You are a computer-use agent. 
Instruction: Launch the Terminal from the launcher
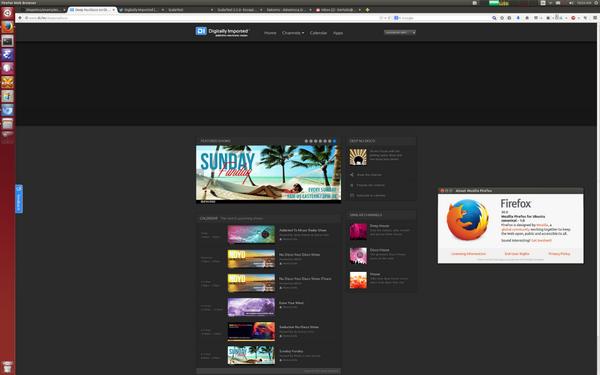7,41
